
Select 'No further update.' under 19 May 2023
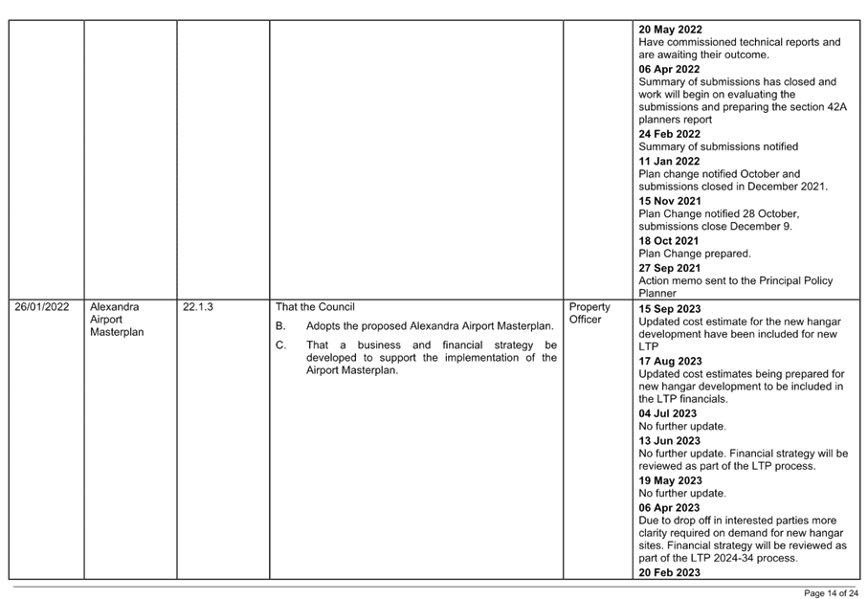click(x=682, y=494)
